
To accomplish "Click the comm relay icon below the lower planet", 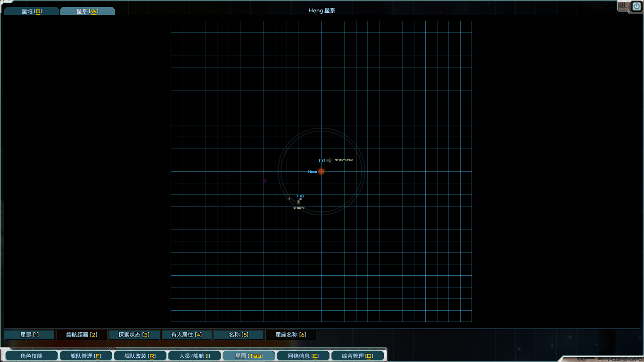I will pyautogui.click(x=298, y=202).
